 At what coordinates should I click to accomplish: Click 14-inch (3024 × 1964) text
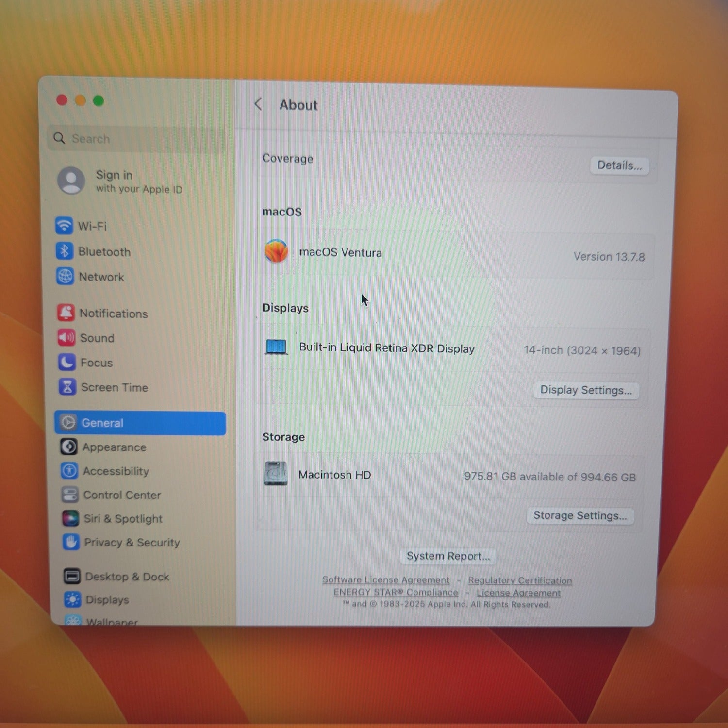click(x=582, y=350)
